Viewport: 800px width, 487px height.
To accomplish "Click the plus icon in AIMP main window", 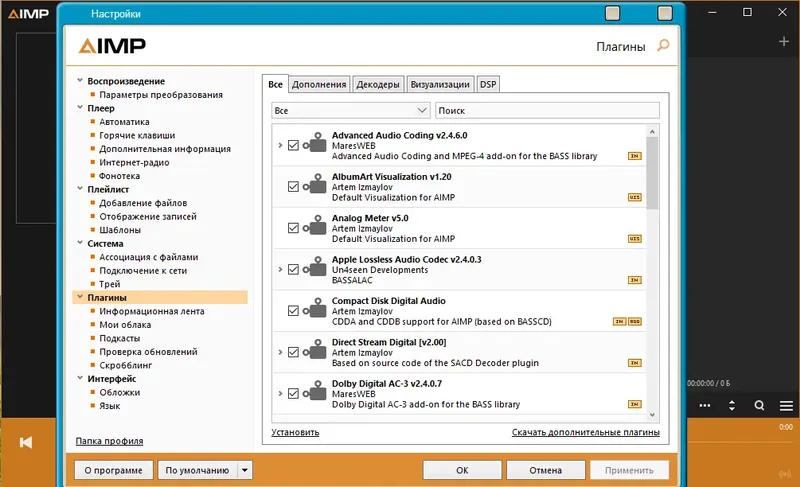I will click(x=784, y=41).
